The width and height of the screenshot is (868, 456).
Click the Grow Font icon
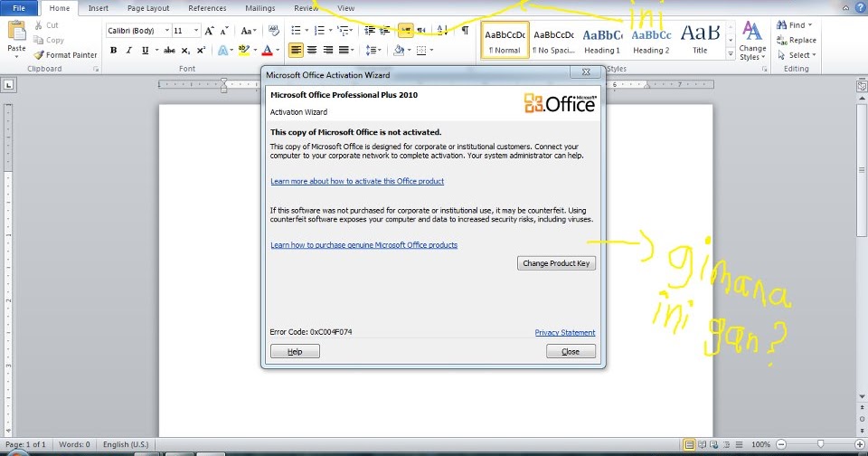point(209,31)
